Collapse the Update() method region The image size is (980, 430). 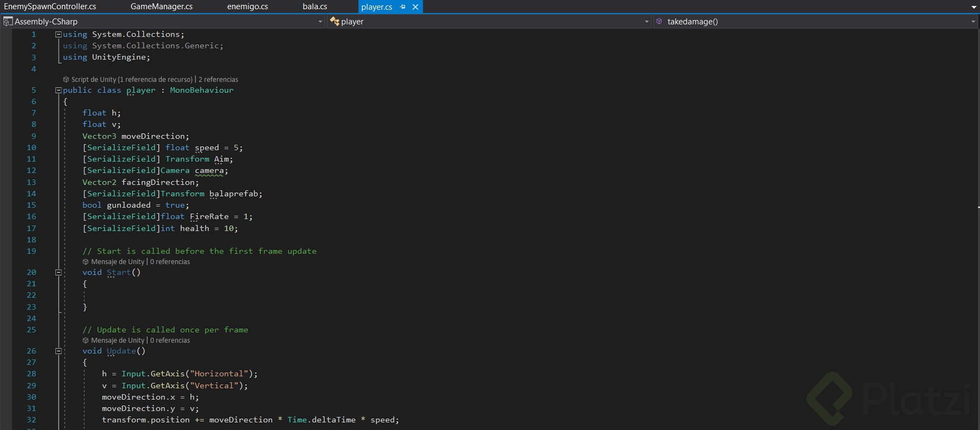tap(58, 351)
